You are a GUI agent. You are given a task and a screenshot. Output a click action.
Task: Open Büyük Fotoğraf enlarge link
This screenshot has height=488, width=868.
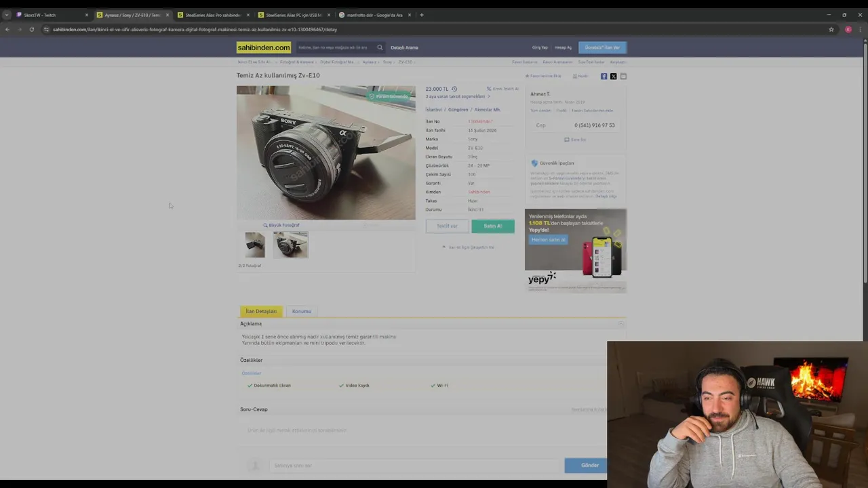(281, 225)
